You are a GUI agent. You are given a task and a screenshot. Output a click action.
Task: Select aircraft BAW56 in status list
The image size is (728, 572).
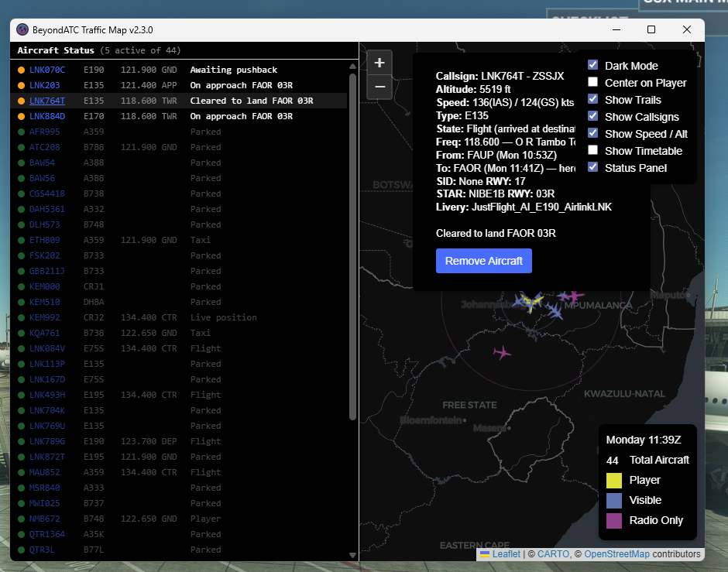[43, 178]
